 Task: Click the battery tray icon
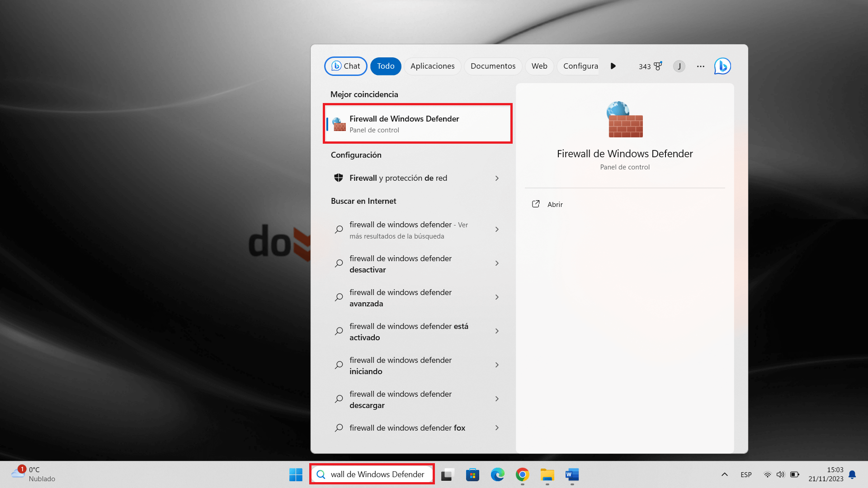[794, 474]
